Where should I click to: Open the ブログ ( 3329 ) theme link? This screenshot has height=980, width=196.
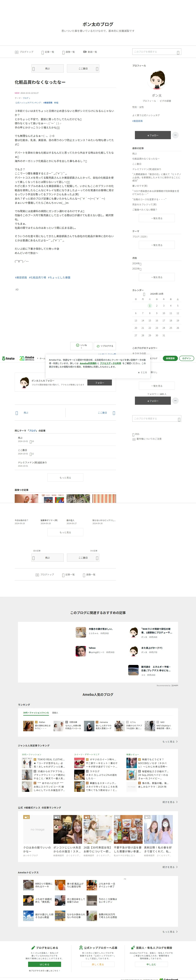click(x=140, y=237)
